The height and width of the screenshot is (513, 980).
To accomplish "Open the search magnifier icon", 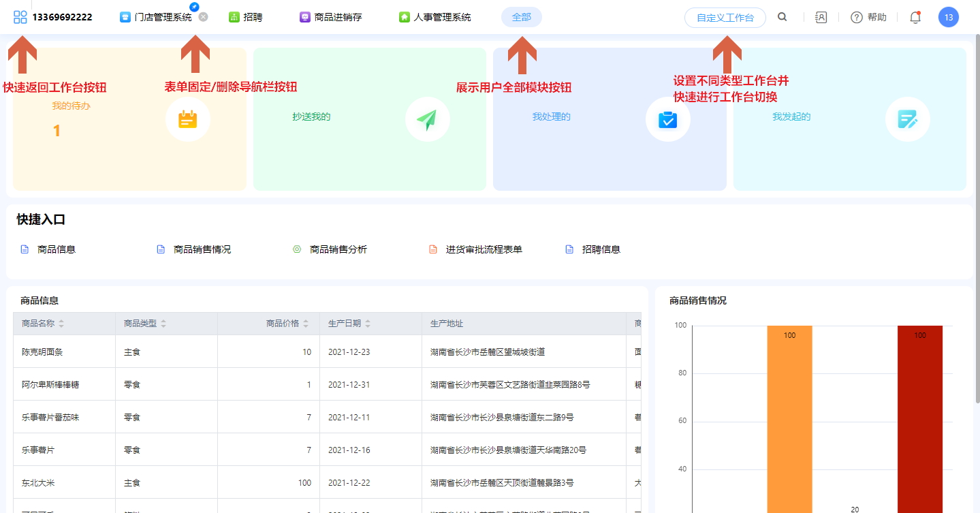I will [783, 17].
